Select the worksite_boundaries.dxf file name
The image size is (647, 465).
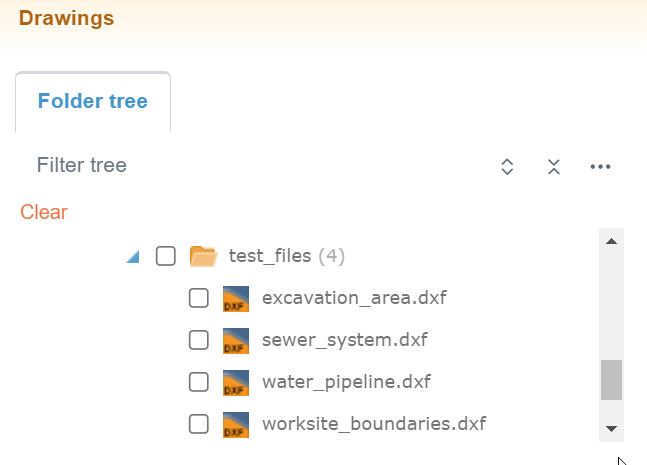coord(373,424)
